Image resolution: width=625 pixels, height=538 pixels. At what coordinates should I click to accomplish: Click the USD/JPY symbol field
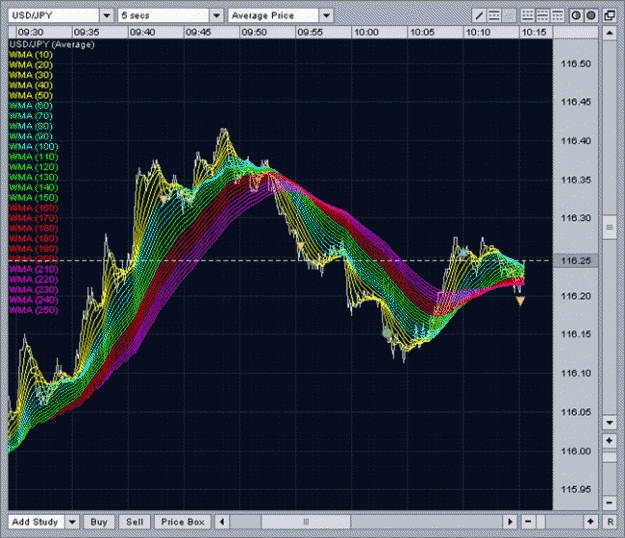coord(54,16)
